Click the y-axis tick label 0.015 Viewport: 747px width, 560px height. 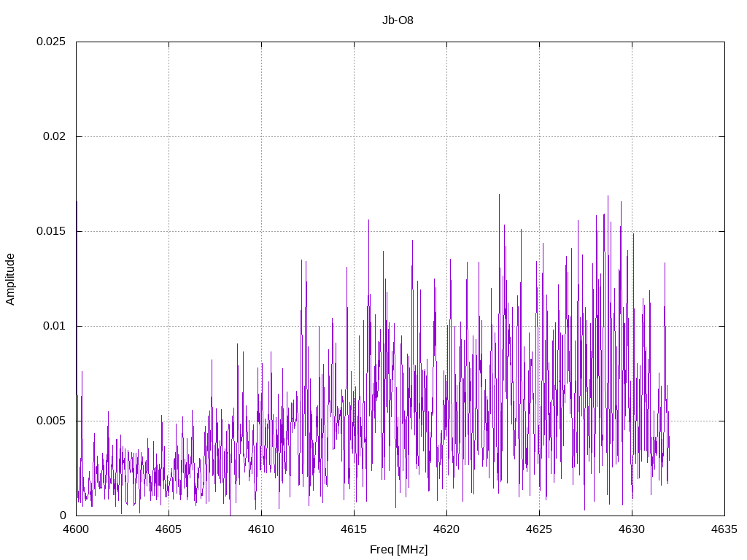click(x=51, y=231)
